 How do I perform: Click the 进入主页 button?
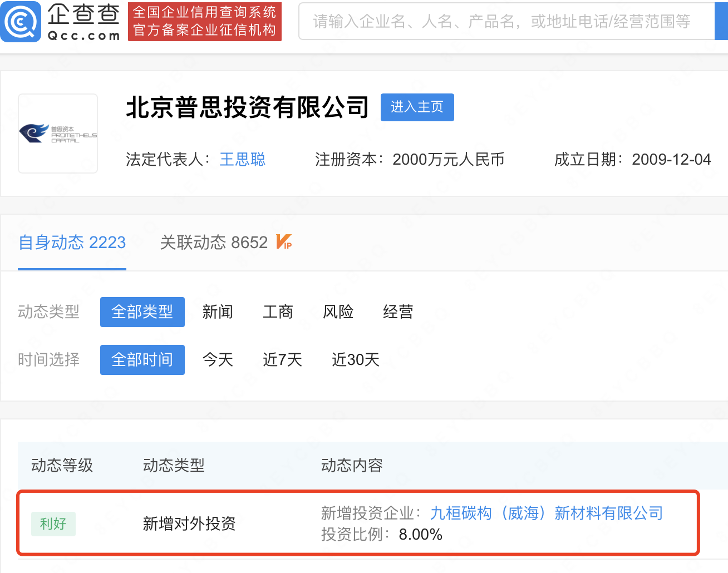[417, 107]
